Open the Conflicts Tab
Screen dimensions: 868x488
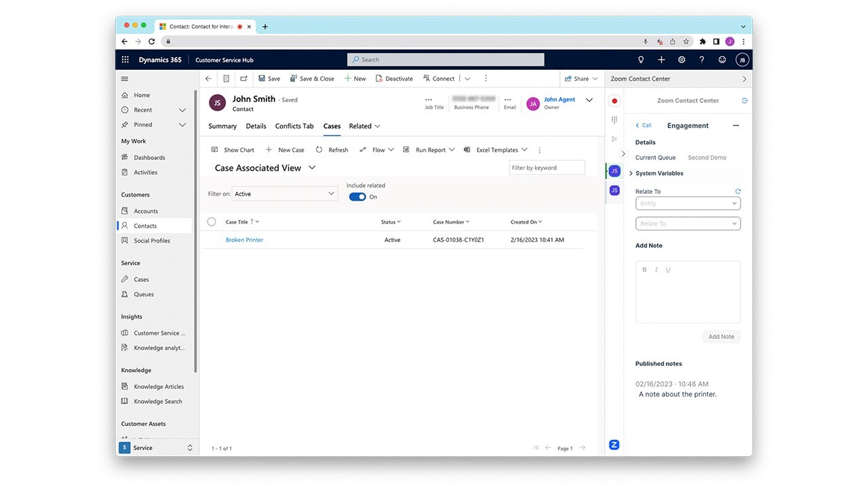pyautogui.click(x=294, y=126)
